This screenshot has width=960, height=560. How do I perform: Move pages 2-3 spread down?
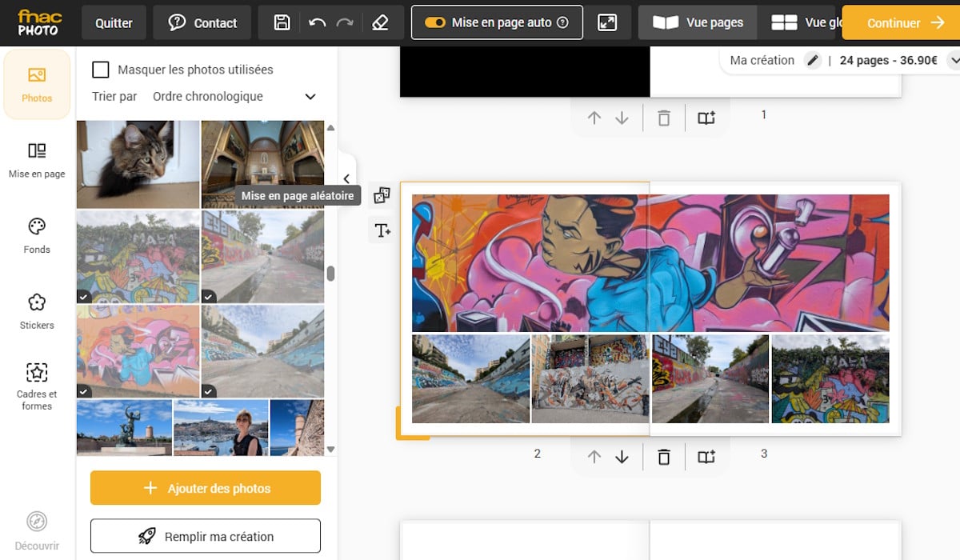pos(622,457)
